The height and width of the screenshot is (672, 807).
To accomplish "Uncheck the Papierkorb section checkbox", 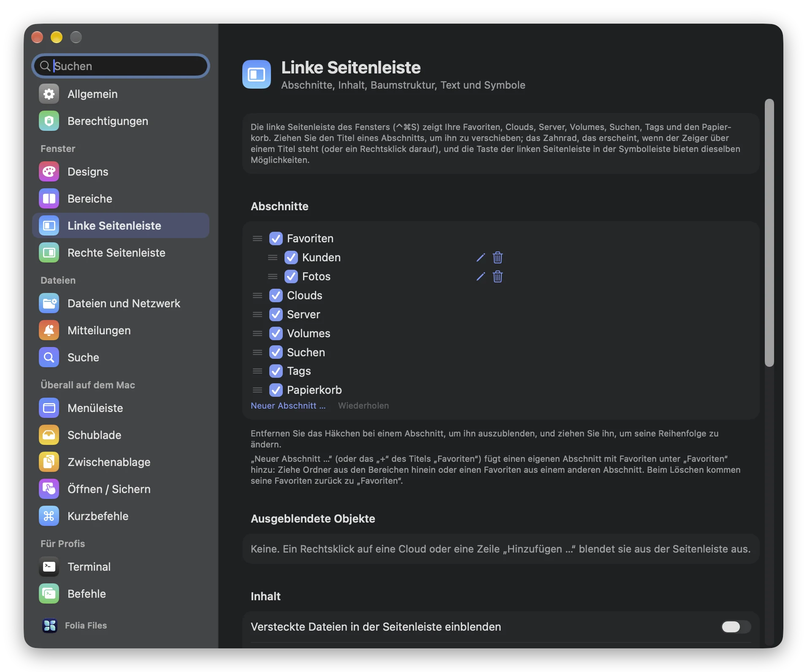I will coord(276,390).
